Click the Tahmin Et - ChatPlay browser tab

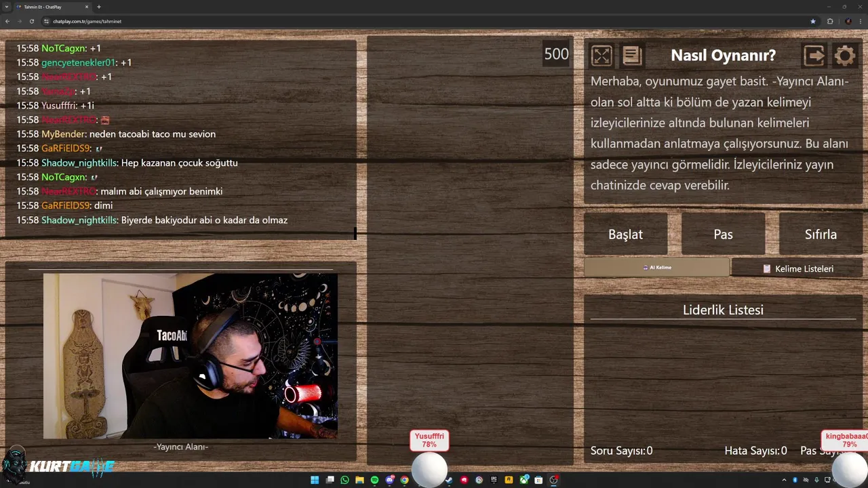click(53, 7)
